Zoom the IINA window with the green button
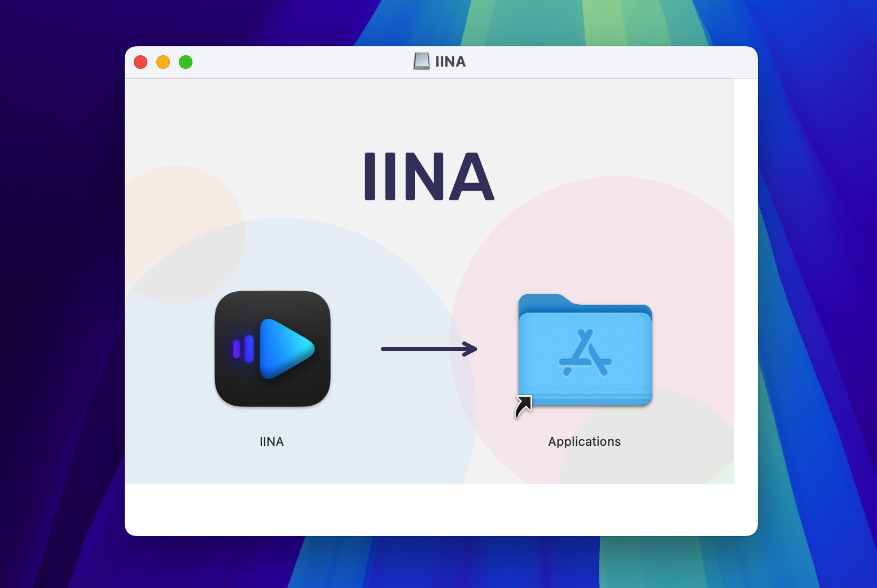The height and width of the screenshot is (588, 877). 186,62
